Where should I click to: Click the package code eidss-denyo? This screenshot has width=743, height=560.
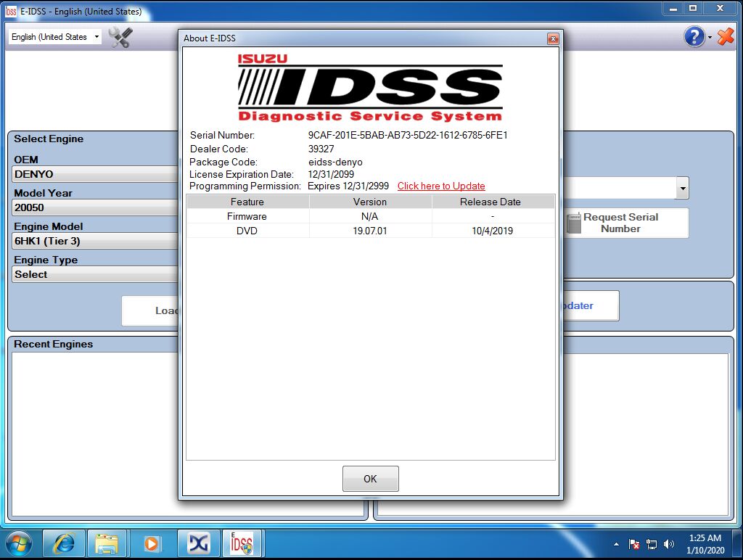335,162
